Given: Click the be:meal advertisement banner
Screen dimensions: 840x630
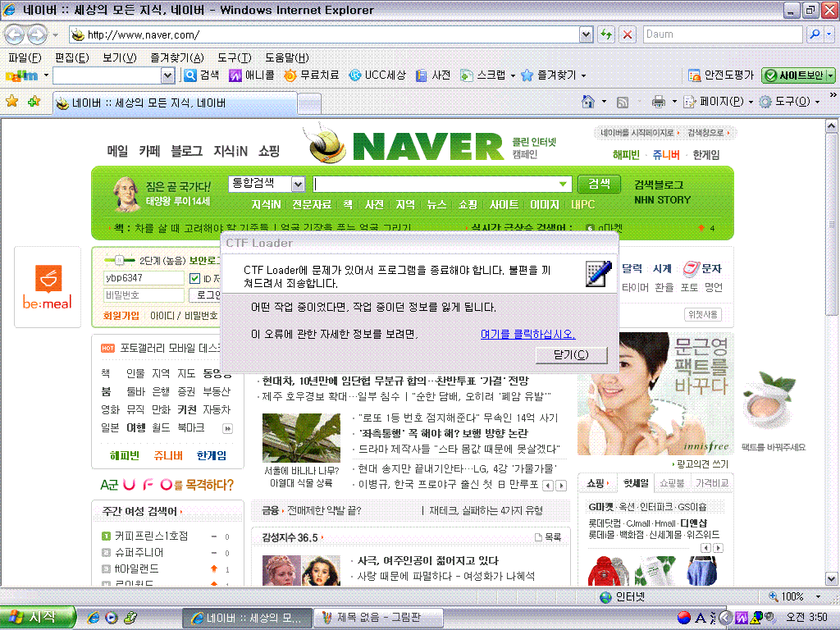Looking at the screenshot, I should (x=47, y=287).
